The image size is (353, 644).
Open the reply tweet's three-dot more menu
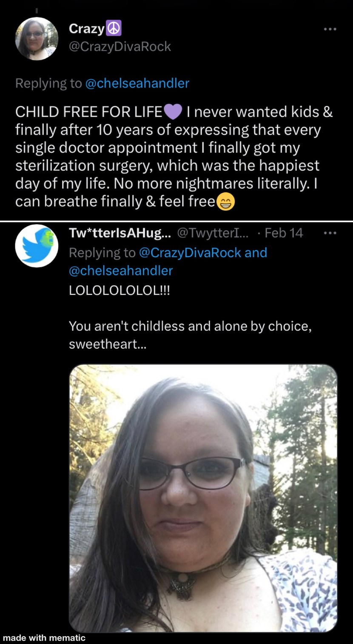[330, 233]
